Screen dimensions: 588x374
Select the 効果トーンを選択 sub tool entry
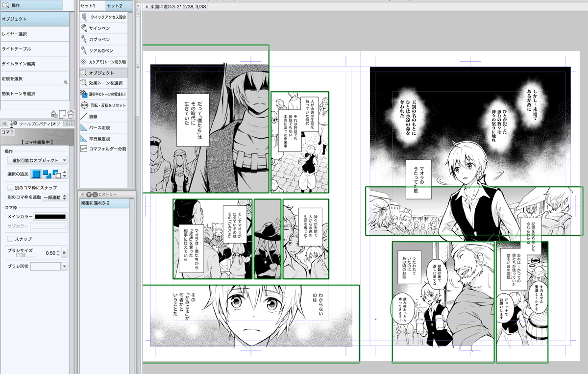(35, 94)
